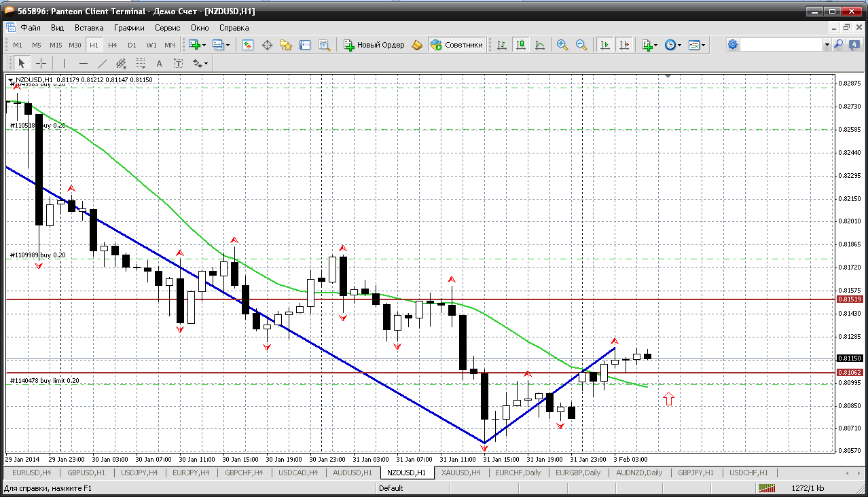Click the gear icon beside the search field
This screenshot has height=497, width=868.
[x=733, y=45]
